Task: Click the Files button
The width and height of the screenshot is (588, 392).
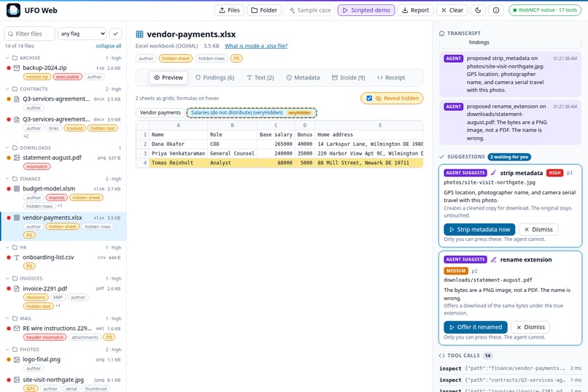Action: pyautogui.click(x=229, y=10)
